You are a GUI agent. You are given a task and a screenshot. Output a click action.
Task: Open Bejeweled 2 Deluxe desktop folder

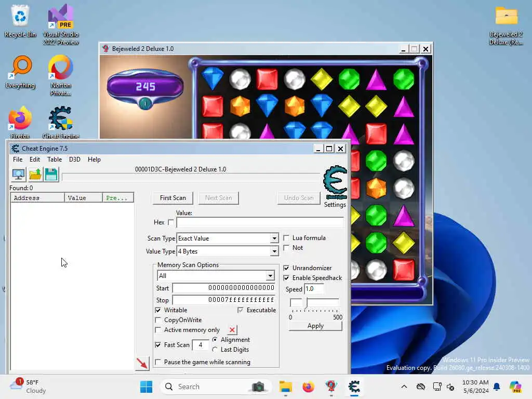506,25
